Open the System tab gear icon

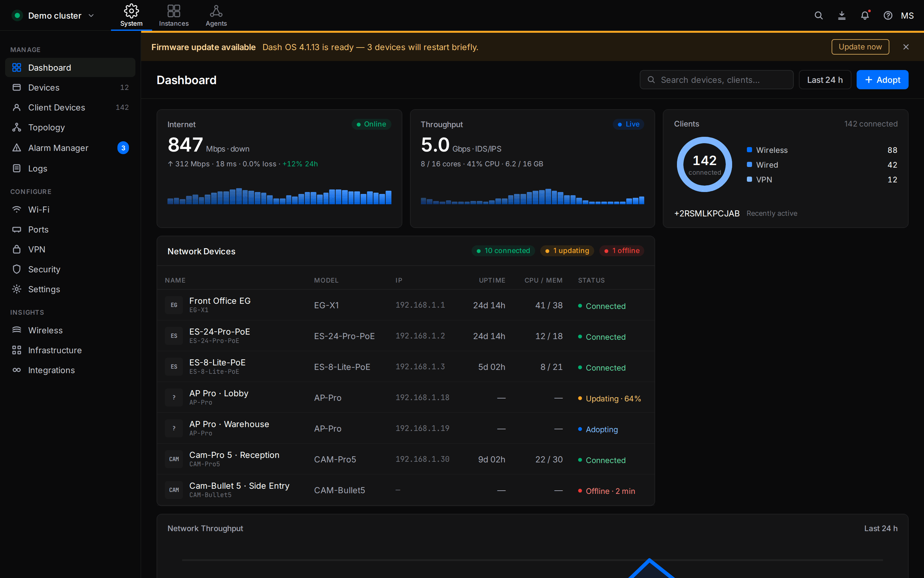coord(131,11)
